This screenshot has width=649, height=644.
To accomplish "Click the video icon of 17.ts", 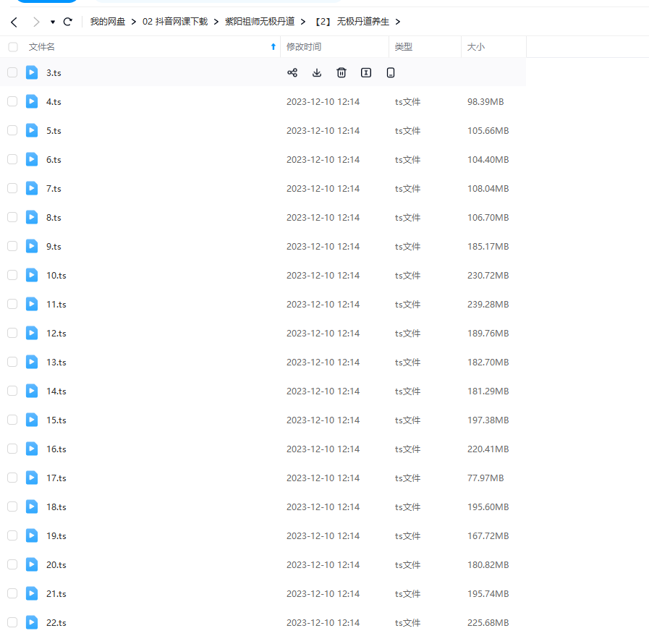I will click(32, 478).
